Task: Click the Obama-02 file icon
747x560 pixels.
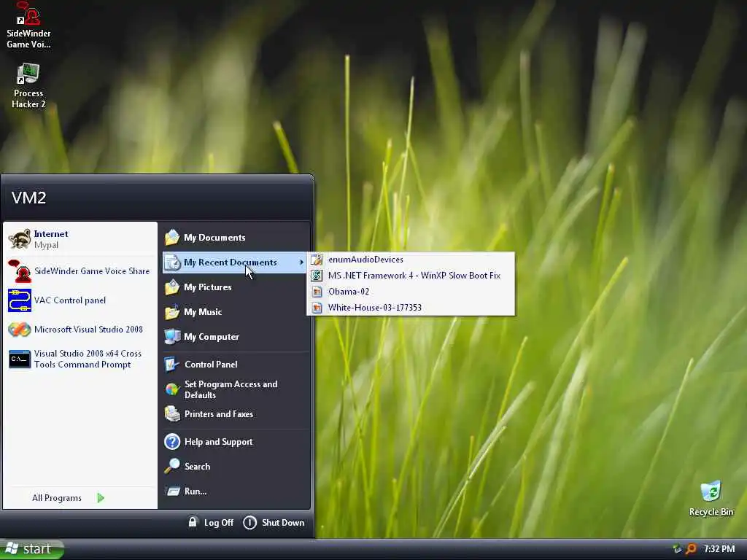Action: 317,292
